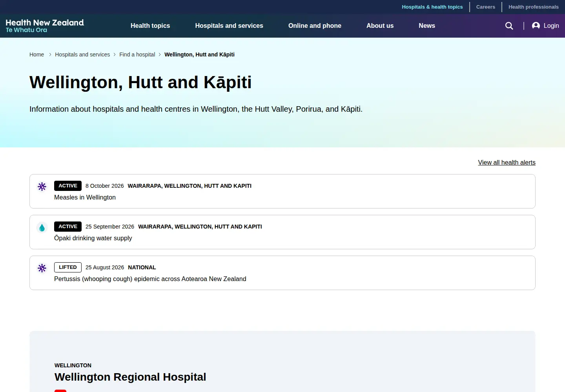
Task: Select Hospitals & health topics top link
Action: click(x=432, y=7)
